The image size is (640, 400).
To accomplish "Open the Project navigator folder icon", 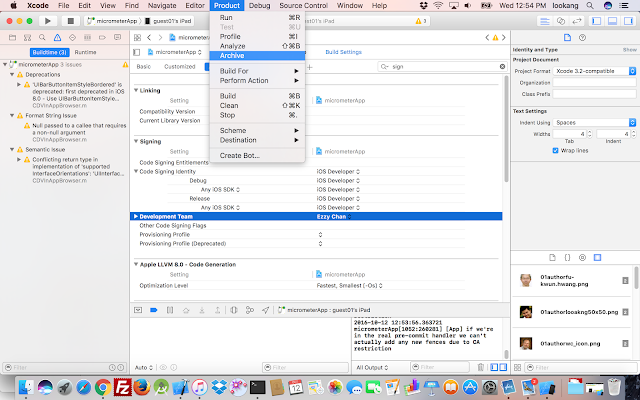I will (x=12, y=38).
